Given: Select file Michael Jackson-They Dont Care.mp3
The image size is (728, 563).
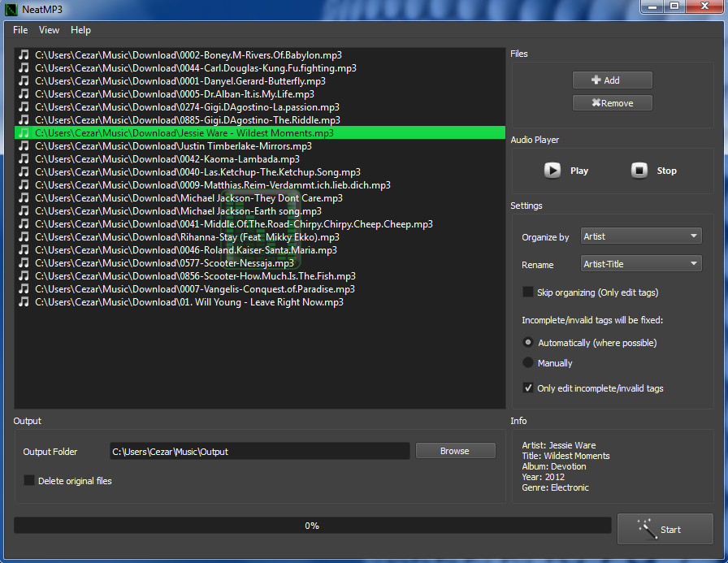Looking at the screenshot, I should pyautogui.click(x=259, y=197).
